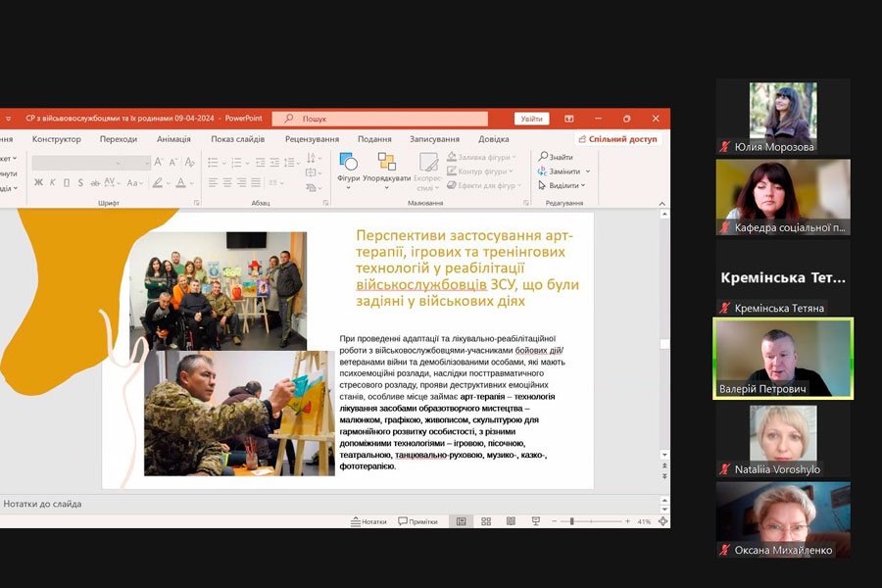Toggle the Примітки comments pane
882x588 pixels.
point(417,521)
